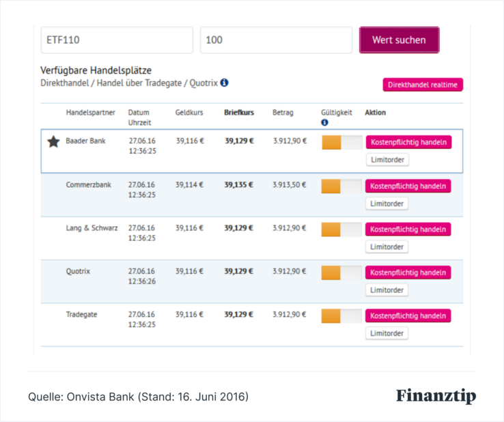Click Kostenpflichtig handeln for Baader Bank
The height and width of the screenshot is (422, 504).
point(408,143)
